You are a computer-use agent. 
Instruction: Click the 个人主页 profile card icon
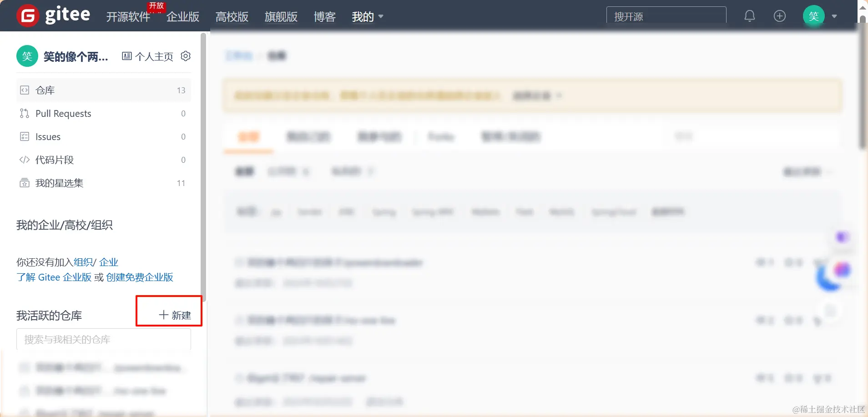127,56
